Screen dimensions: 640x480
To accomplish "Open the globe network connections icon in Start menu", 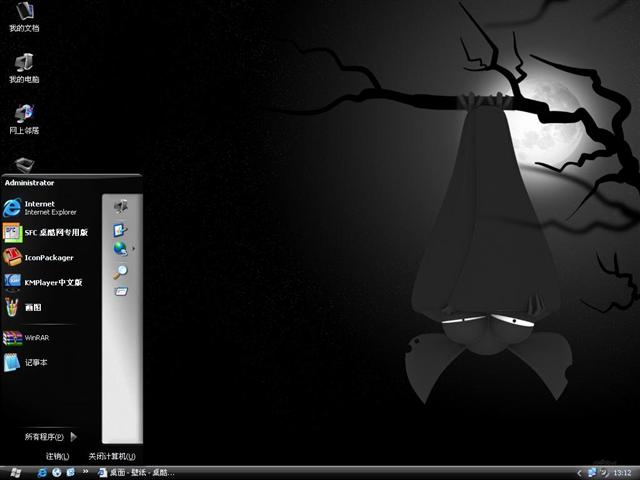I will (x=120, y=248).
